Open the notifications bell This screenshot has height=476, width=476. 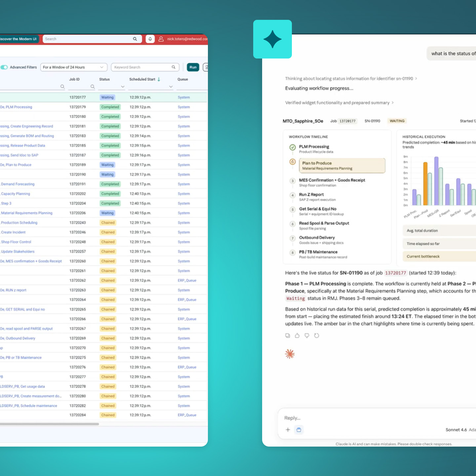point(150,39)
